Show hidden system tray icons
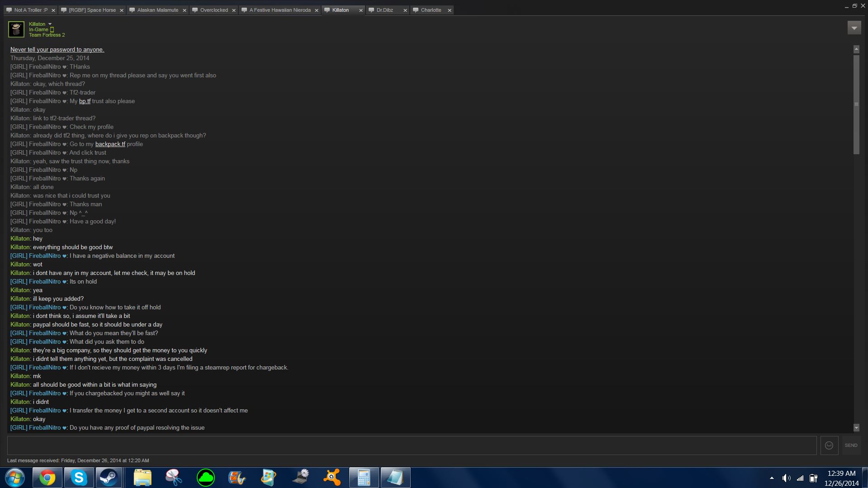The height and width of the screenshot is (488, 868). click(772, 478)
